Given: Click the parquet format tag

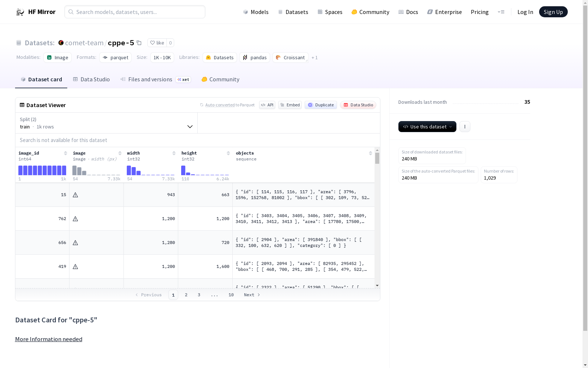Looking at the screenshot, I should click(x=115, y=57).
